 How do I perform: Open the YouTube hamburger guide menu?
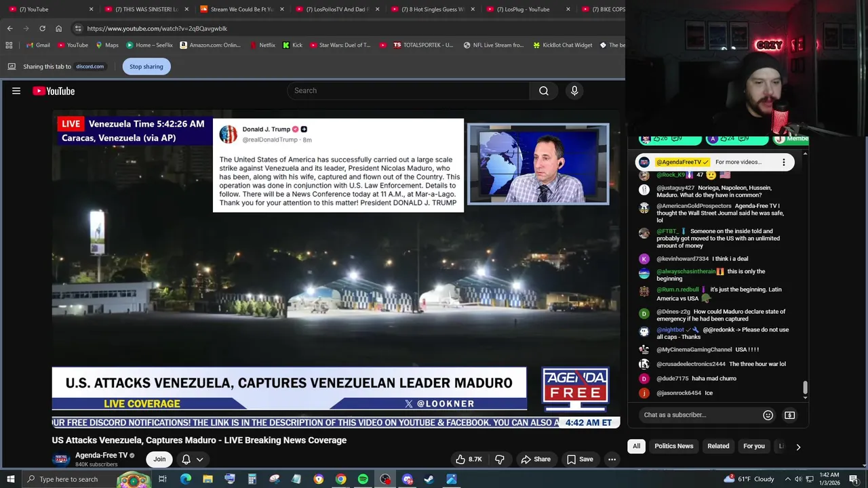tap(16, 91)
